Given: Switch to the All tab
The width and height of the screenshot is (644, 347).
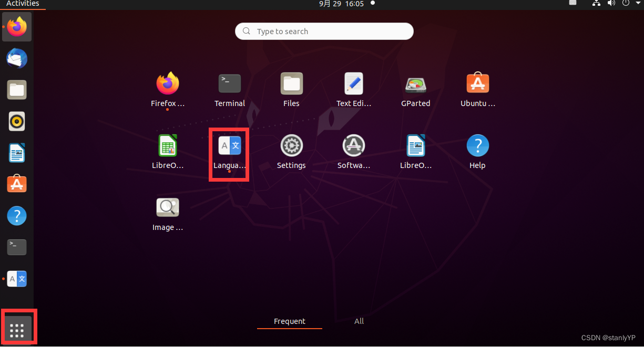Looking at the screenshot, I should point(359,321).
